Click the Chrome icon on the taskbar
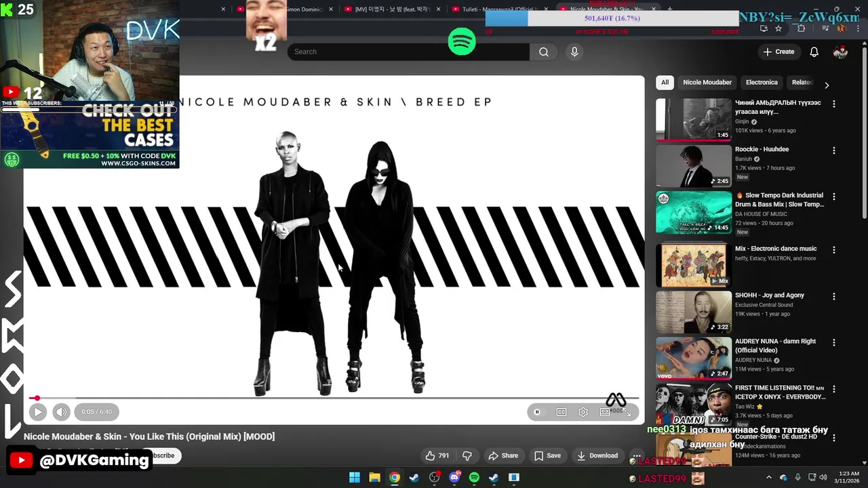868x488 pixels. click(395, 478)
